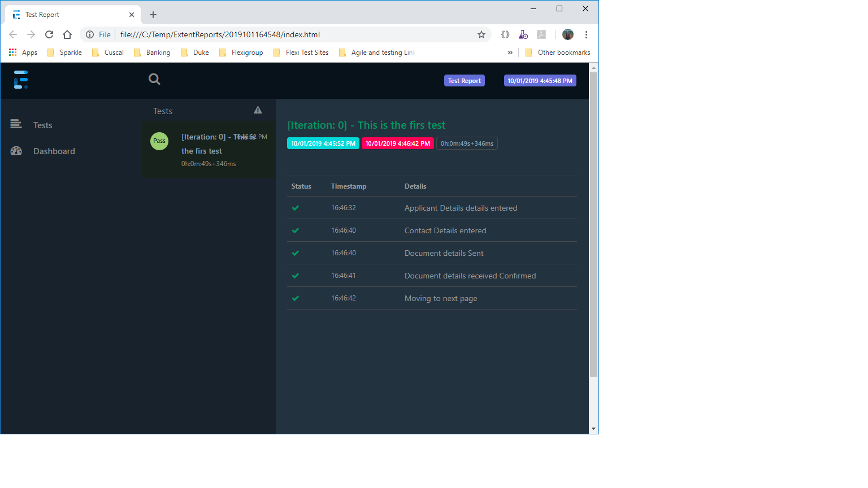Click the 16:46:32 timestamp cell

point(344,208)
